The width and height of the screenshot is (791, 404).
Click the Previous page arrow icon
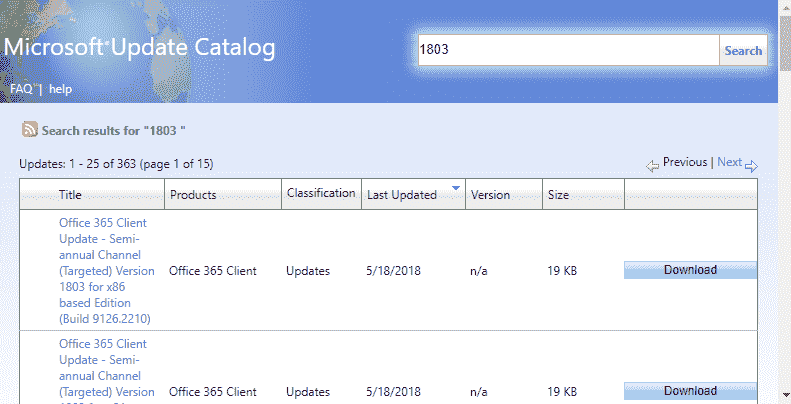click(x=653, y=166)
